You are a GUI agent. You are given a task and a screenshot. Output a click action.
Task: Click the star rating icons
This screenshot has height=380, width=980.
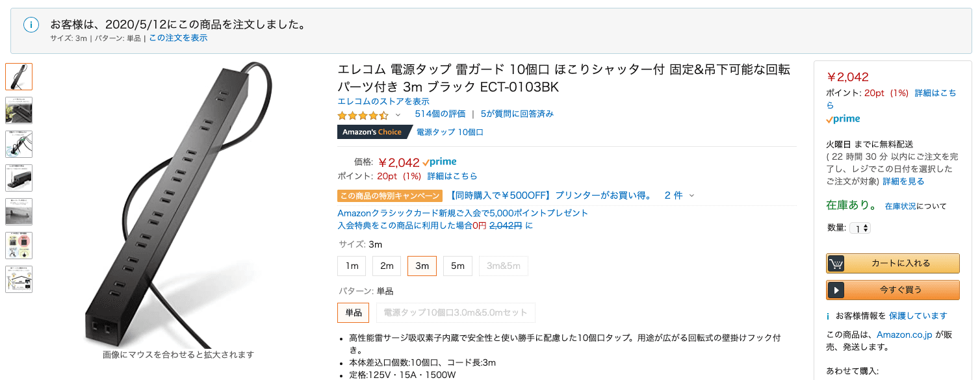point(363,115)
